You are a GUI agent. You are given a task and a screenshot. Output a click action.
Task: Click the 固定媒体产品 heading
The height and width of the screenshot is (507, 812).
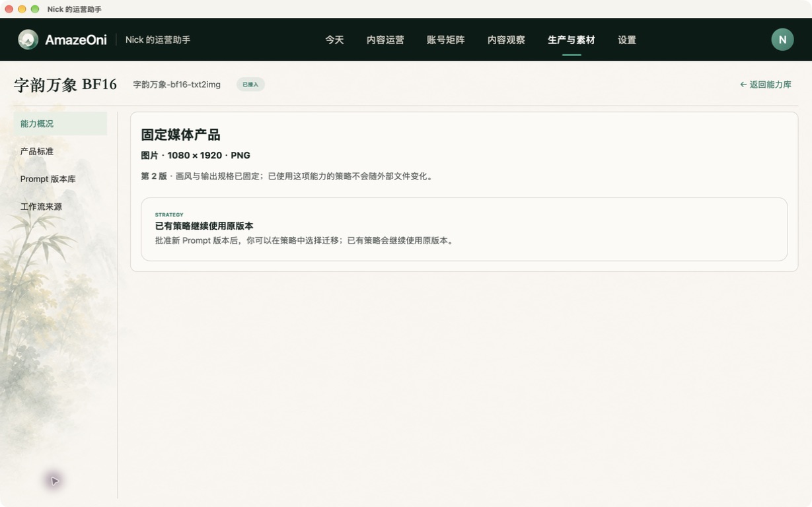tap(180, 135)
